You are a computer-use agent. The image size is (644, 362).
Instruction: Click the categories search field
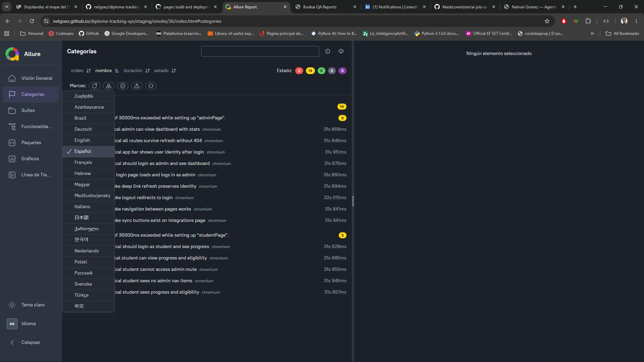tap(260, 51)
